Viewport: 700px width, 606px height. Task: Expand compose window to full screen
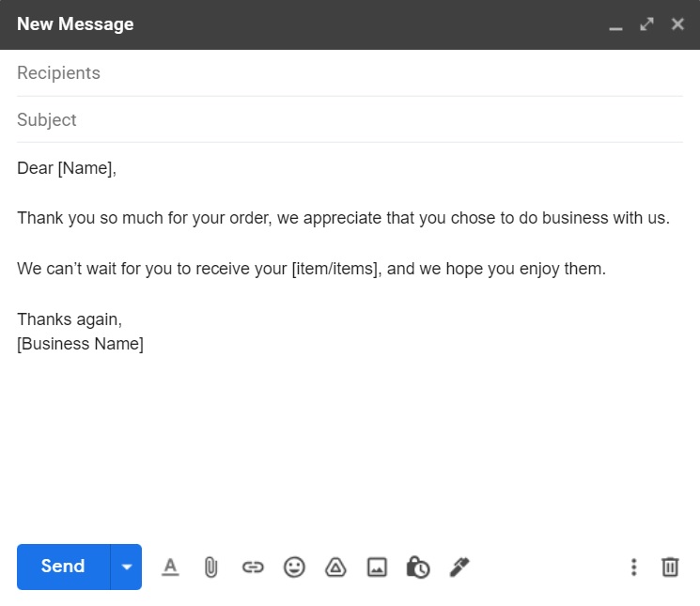tap(646, 24)
